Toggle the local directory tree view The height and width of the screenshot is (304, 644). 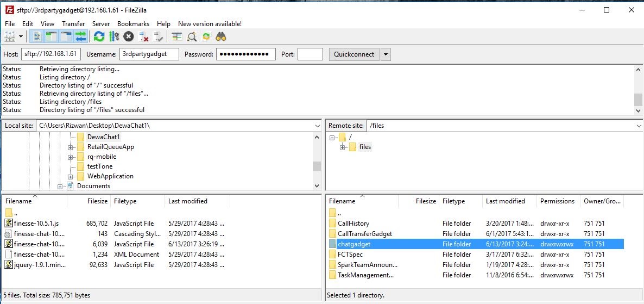(52, 36)
